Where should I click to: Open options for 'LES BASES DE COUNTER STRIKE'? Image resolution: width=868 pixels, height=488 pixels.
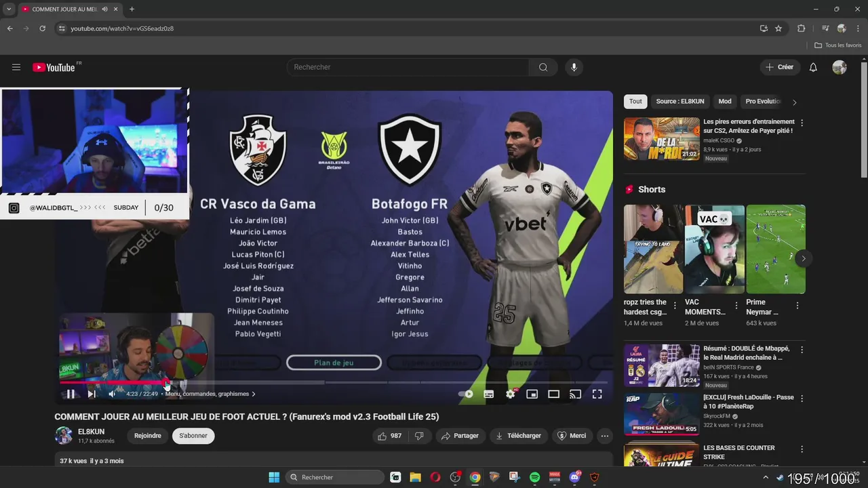(802, 449)
